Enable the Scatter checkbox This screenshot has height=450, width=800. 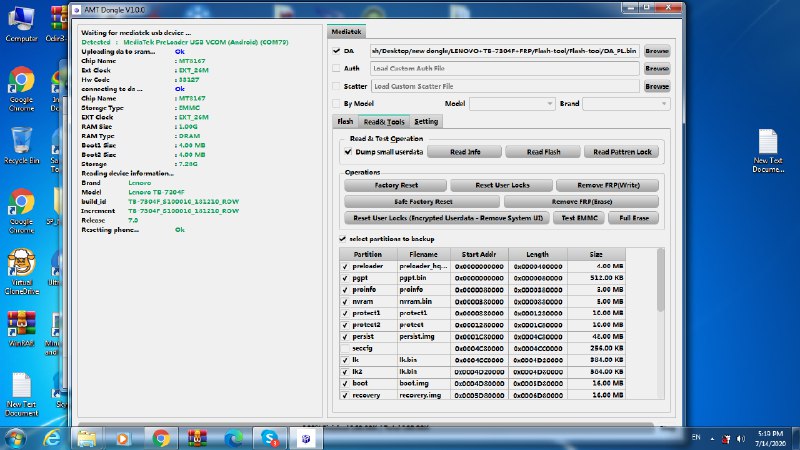point(336,86)
